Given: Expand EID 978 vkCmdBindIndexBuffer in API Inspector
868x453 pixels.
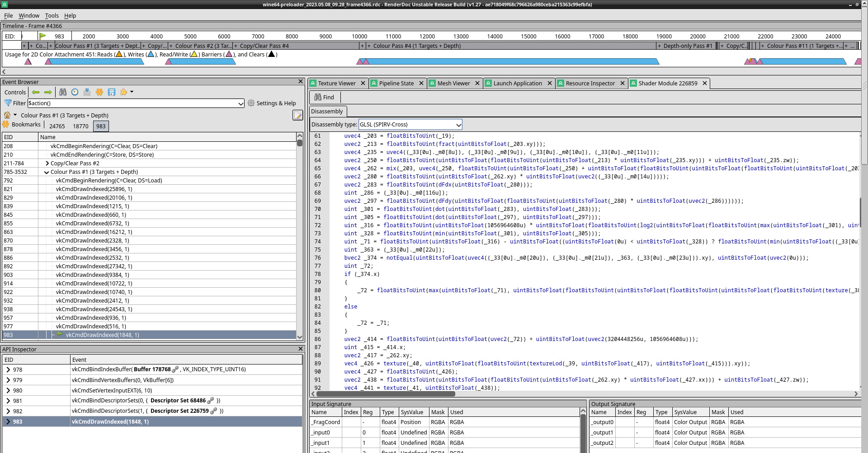Looking at the screenshot, I should (x=8, y=369).
